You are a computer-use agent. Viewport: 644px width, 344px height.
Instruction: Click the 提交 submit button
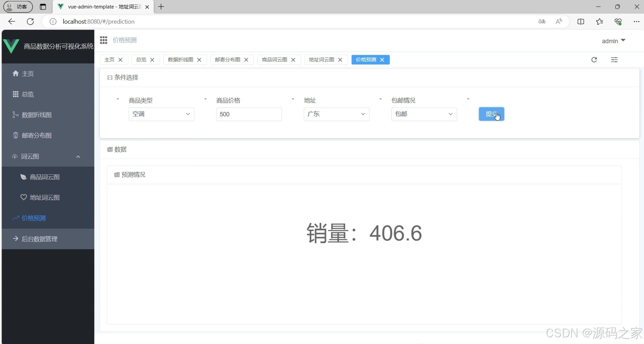pos(491,114)
